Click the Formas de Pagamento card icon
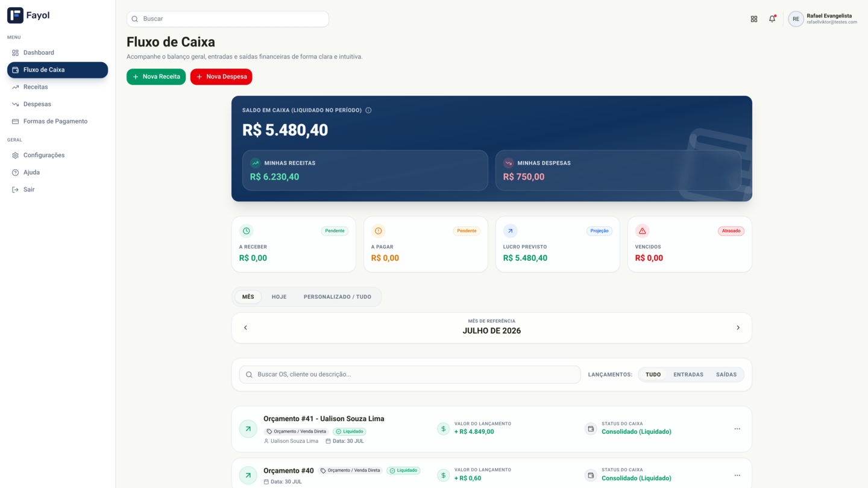Image resolution: width=868 pixels, height=488 pixels. [x=15, y=122]
